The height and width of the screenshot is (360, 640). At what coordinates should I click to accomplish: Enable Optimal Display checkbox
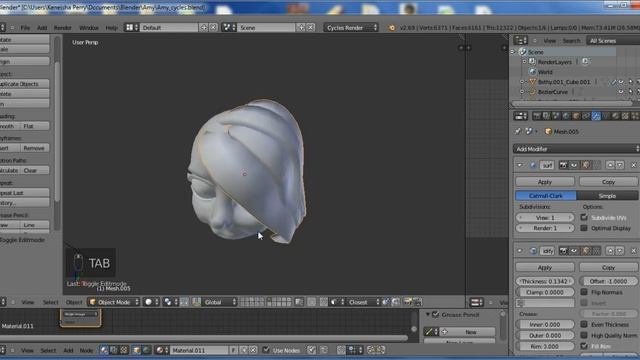pyautogui.click(x=584, y=228)
